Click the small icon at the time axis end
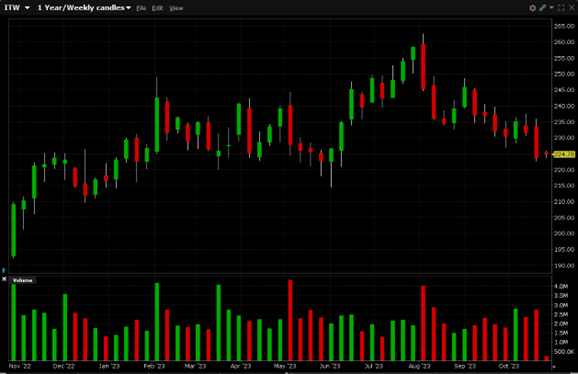Image resolution: width=578 pixels, height=374 pixels. point(553,367)
